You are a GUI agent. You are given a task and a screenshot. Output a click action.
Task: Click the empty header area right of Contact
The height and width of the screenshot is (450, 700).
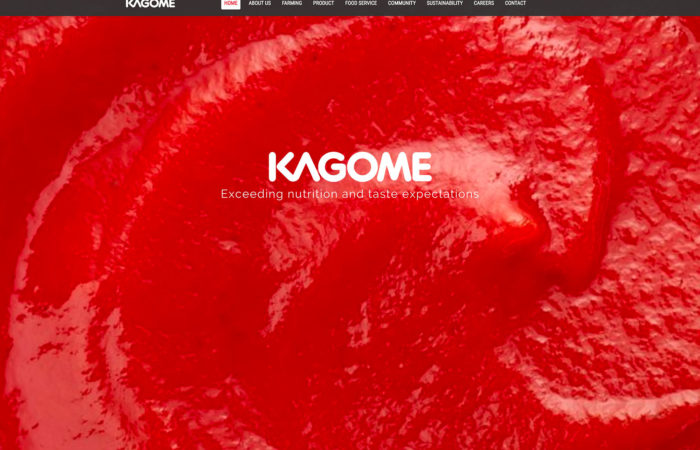tap(610, 5)
